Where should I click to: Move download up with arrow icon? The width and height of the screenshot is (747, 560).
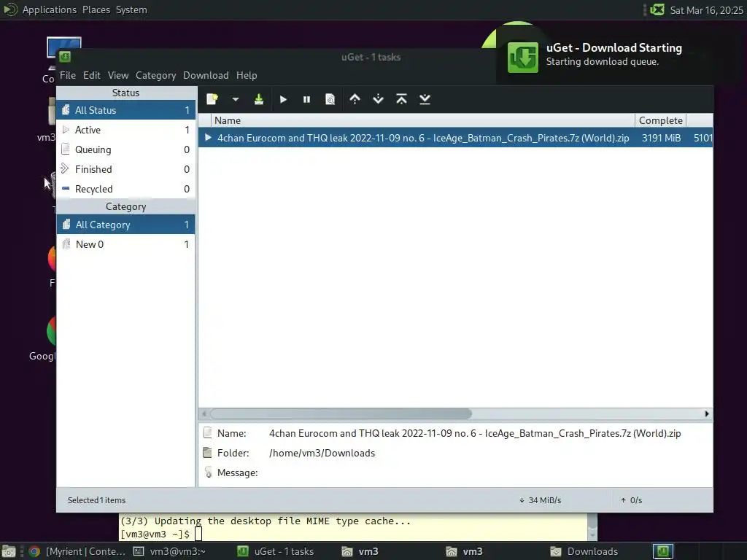tap(355, 99)
